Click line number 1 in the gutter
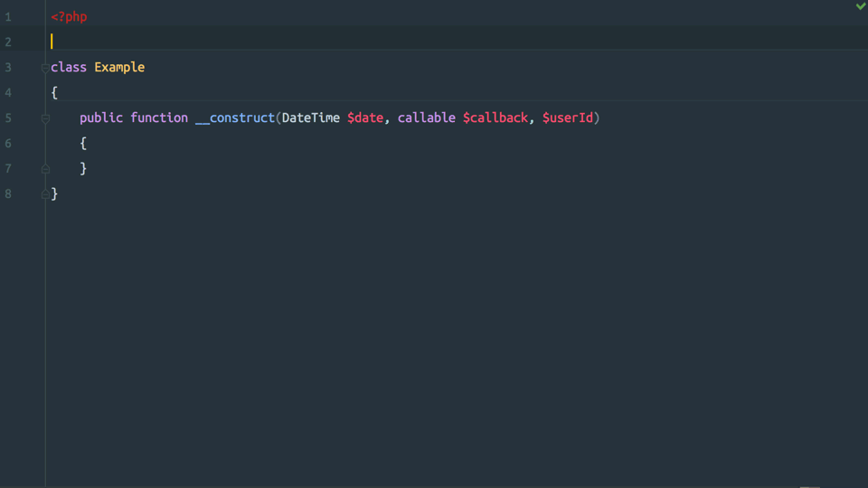This screenshot has width=868, height=488. point(8,17)
